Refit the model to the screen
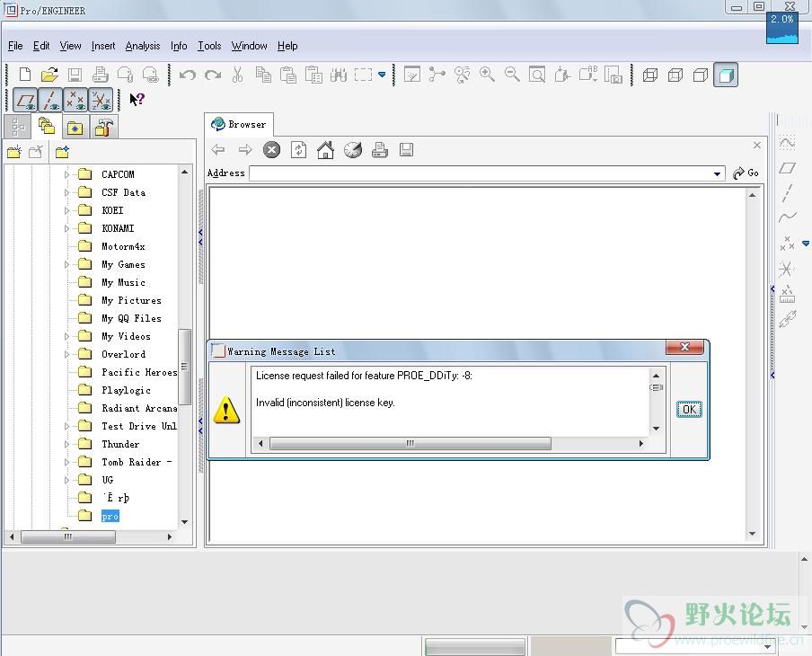This screenshot has width=812, height=656. tap(537, 75)
